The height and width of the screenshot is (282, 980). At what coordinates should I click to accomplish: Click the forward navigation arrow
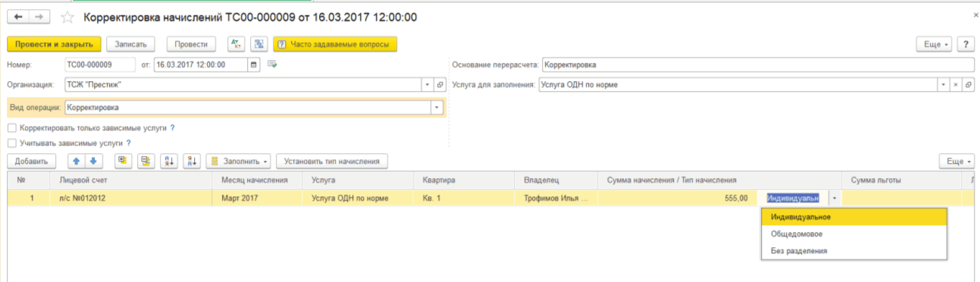pos(39,17)
